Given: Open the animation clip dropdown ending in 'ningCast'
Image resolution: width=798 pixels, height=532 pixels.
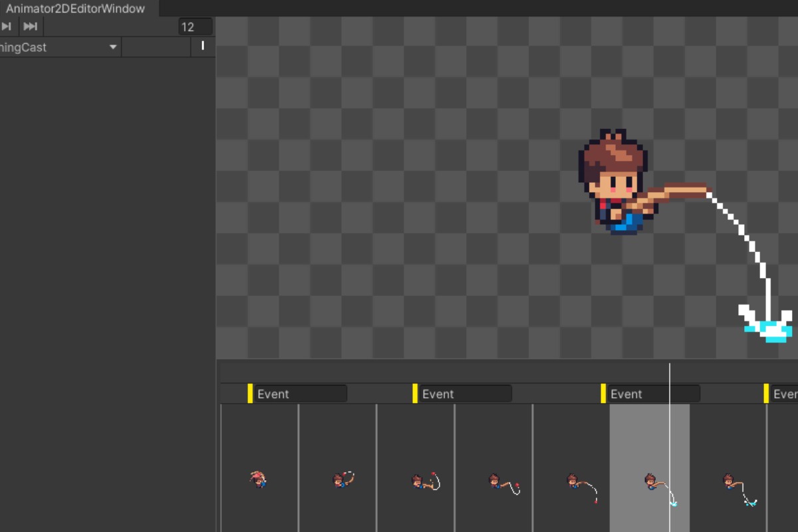Looking at the screenshot, I should [x=59, y=47].
